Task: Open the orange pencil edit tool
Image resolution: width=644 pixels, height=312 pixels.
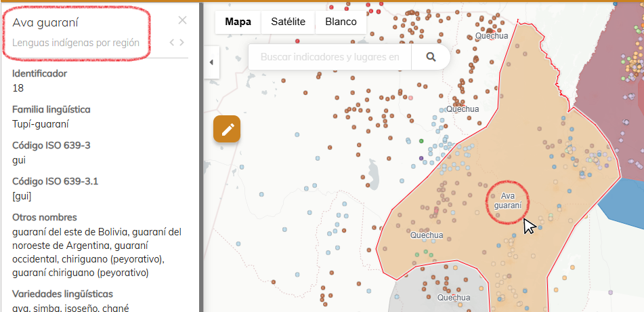Action: [x=227, y=129]
